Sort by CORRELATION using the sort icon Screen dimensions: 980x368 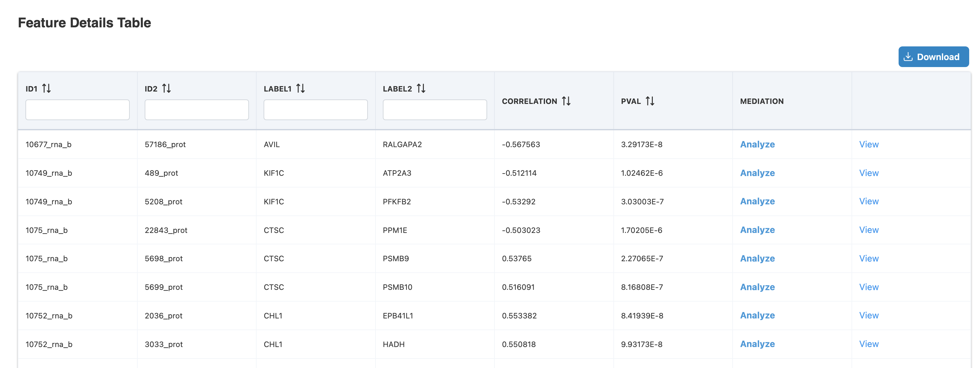coord(566,101)
